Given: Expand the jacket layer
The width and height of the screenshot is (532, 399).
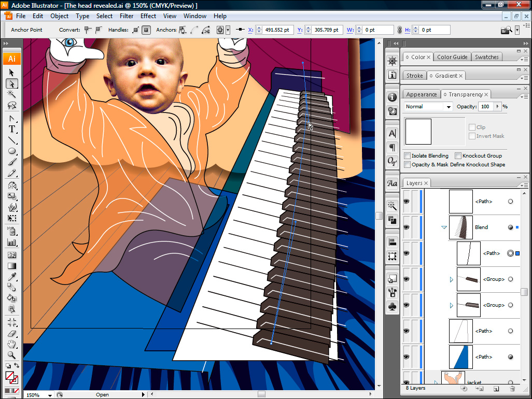Looking at the screenshot, I should 436,383.
